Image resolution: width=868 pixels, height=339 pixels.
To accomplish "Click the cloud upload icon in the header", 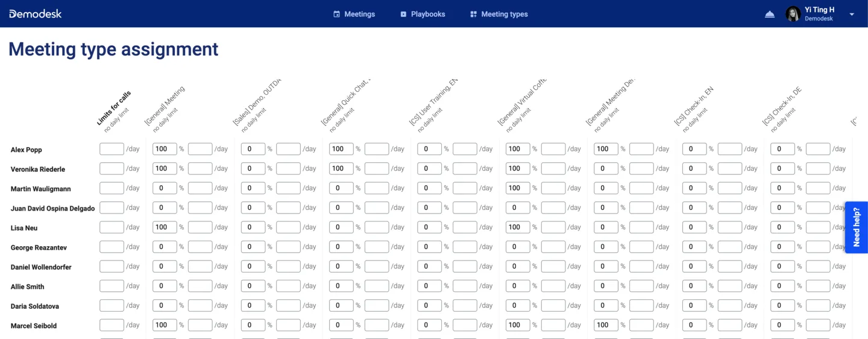I will [770, 14].
